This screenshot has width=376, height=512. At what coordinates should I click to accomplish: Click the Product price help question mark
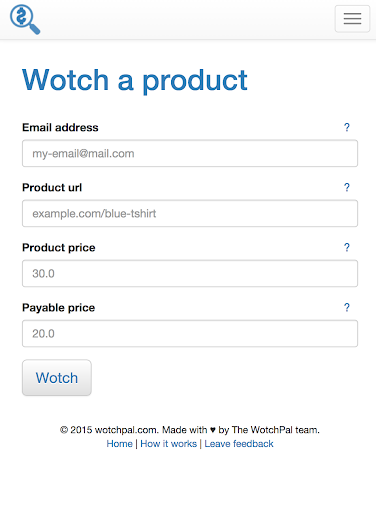(347, 247)
